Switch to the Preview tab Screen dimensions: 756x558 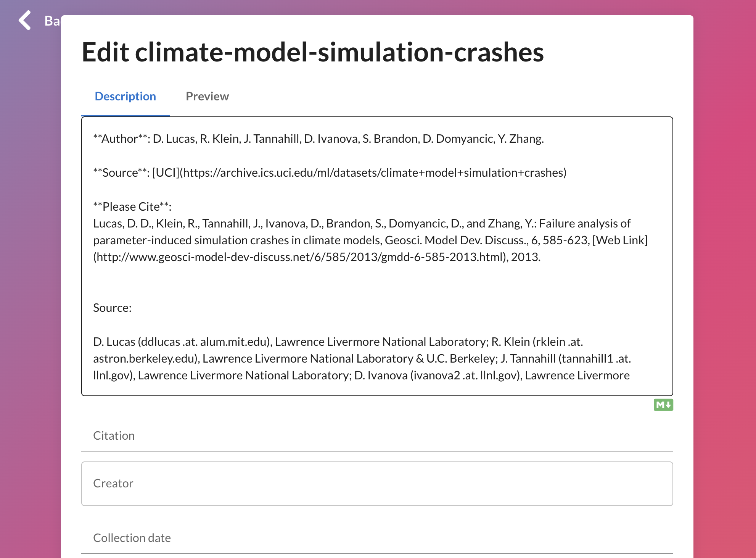point(207,97)
